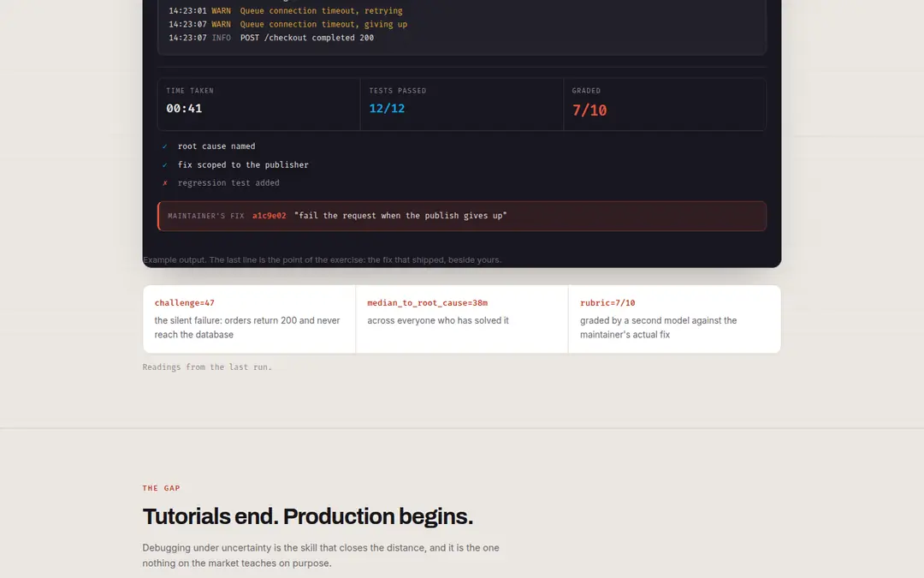Click the 'median_to_root_cause=38m' card heading

click(427, 302)
